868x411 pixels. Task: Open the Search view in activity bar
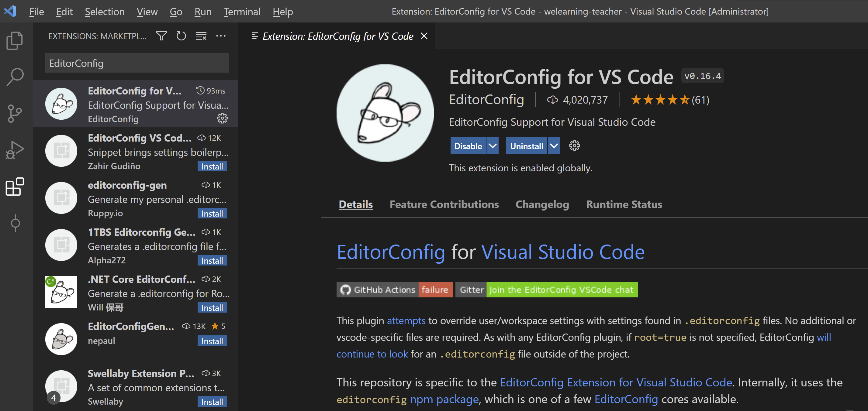point(15,77)
